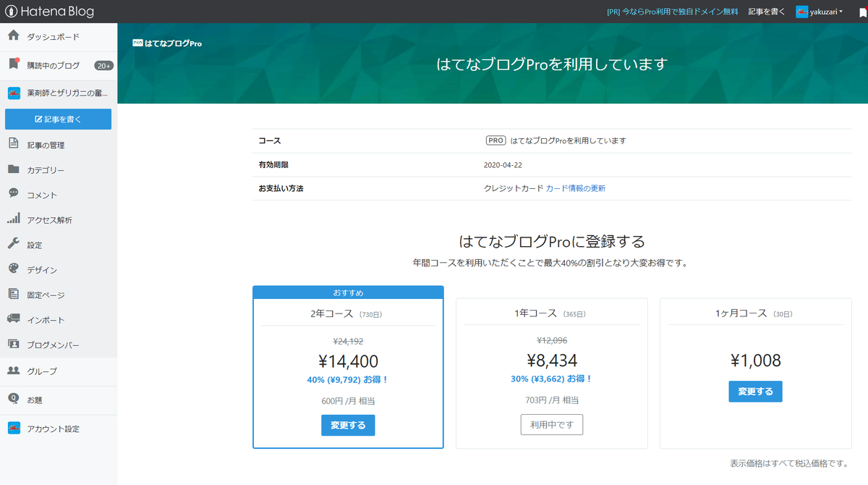Click the blue 記事を書く sidebar button

[58, 119]
